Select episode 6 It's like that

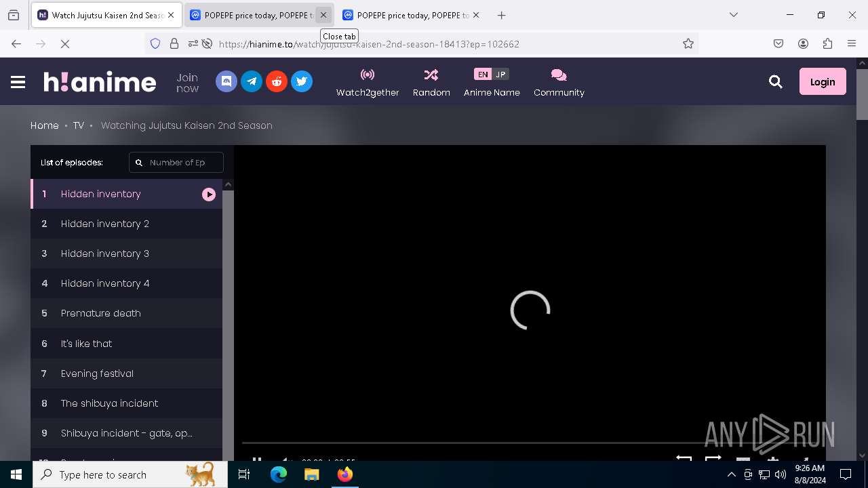(x=126, y=344)
